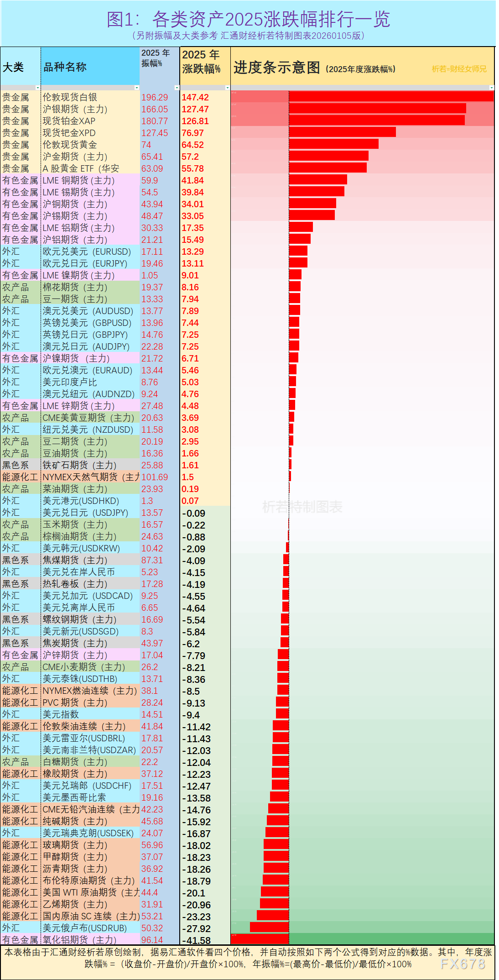
Task: Click the FX678 logo watermark
Action: click(x=463, y=964)
